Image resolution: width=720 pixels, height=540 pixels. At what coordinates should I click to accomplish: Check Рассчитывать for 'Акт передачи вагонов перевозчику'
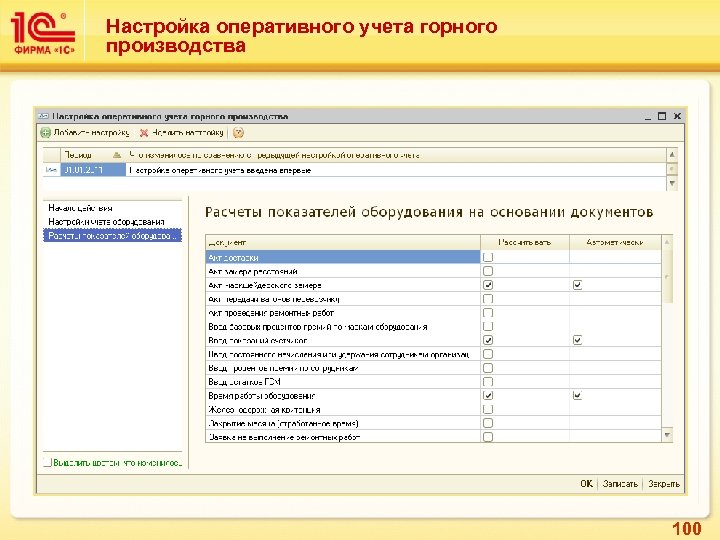(488, 299)
